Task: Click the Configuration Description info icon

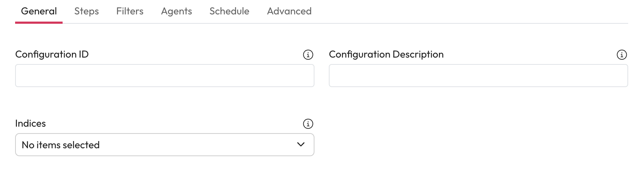Action: point(622,55)
